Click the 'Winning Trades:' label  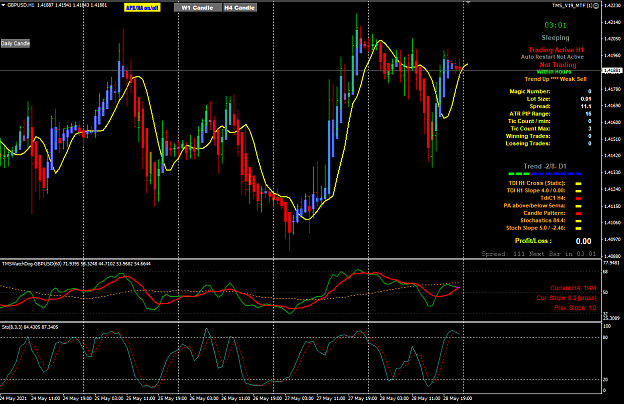click(x=528, y=136)
